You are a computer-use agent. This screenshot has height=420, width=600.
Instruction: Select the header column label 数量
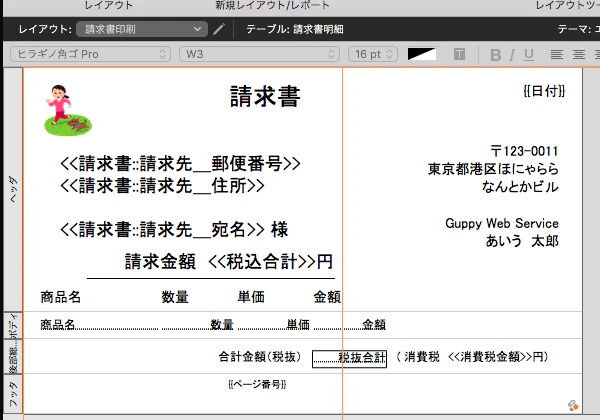pyautogui.click(x=175, y=297)
